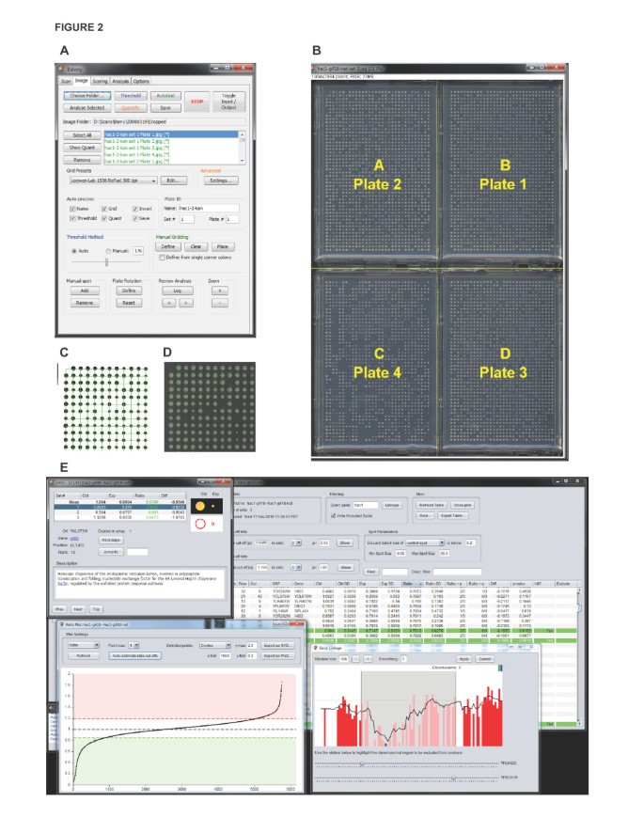This screenshot has width=644, height=833.
Task: Click the Find dupe button
Action: tap(111, 541)
